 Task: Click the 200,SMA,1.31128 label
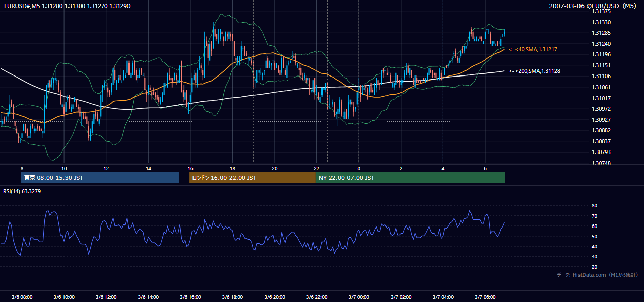pyautogui.click(x=535, y=71)
